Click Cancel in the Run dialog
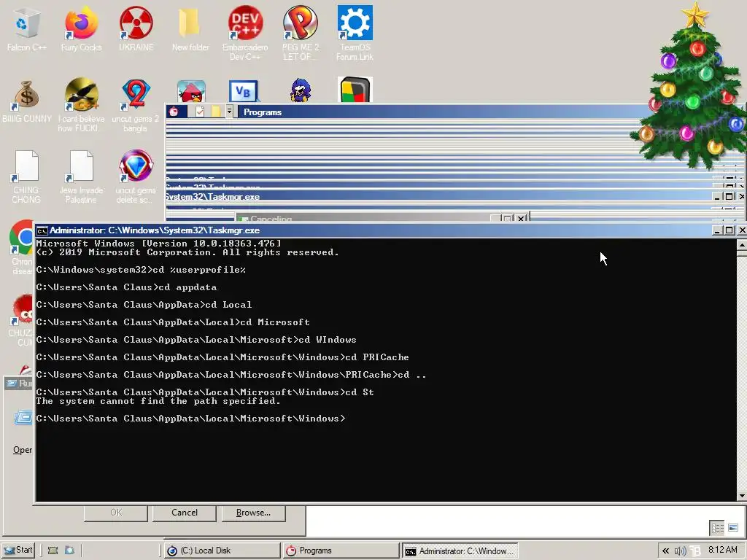 click(185, 513)
